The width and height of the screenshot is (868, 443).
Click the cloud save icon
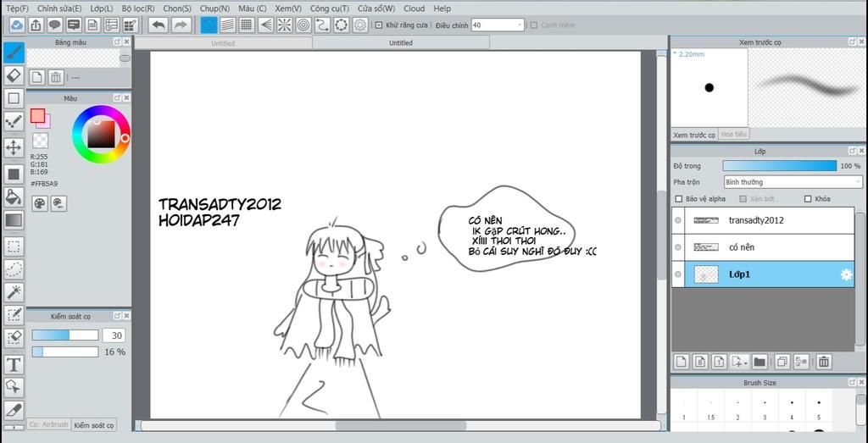click(17, 25)
